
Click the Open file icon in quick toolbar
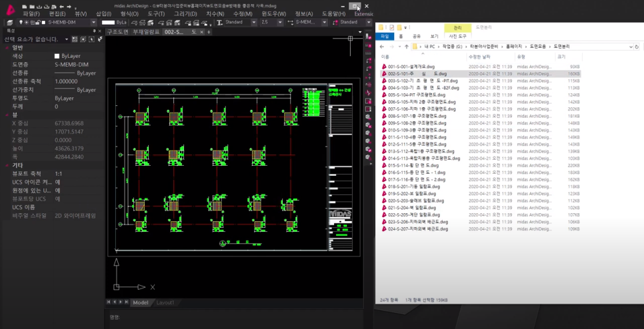click(32, 7)
